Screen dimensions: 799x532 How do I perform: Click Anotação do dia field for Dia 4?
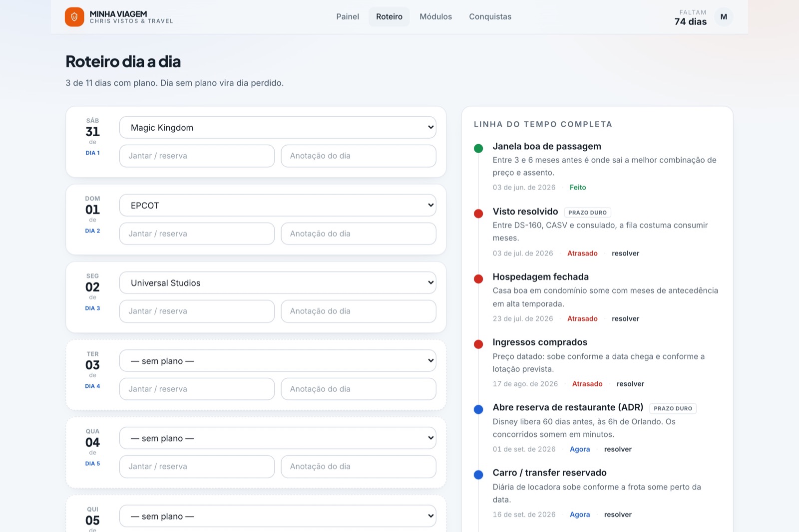point(359,389)
